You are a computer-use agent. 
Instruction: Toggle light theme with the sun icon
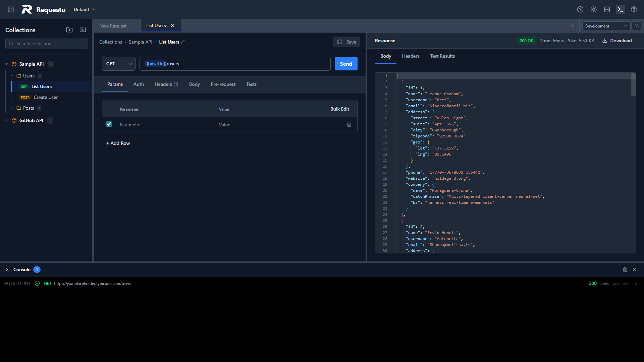click(x=594, y=9)
